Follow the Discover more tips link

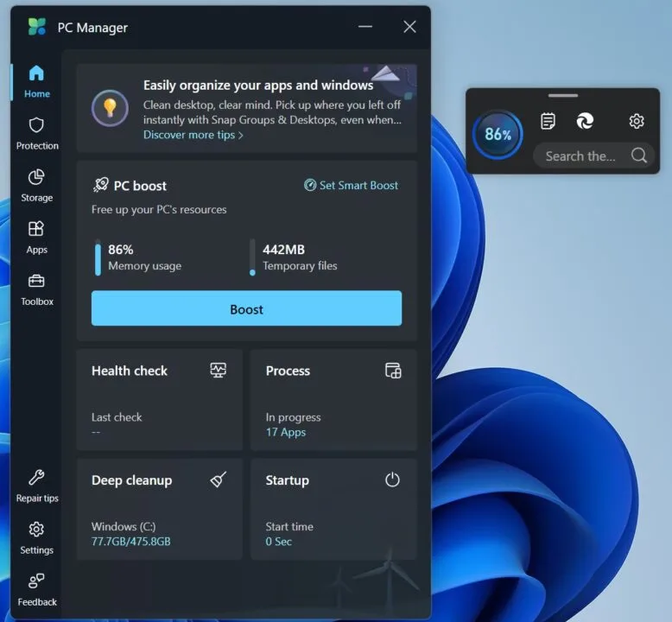(193, 135)
